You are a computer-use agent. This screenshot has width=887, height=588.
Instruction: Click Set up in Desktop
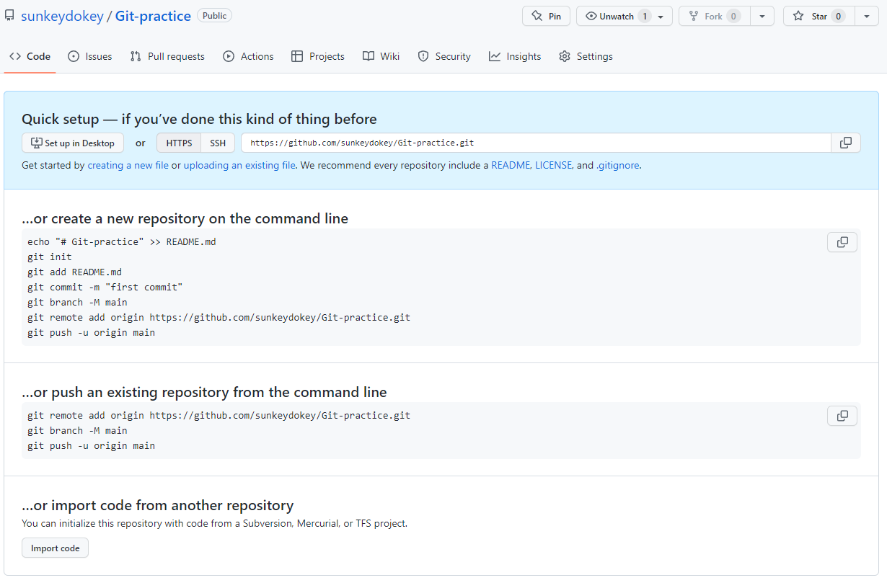pyautogui.click(x=73, y=143)
